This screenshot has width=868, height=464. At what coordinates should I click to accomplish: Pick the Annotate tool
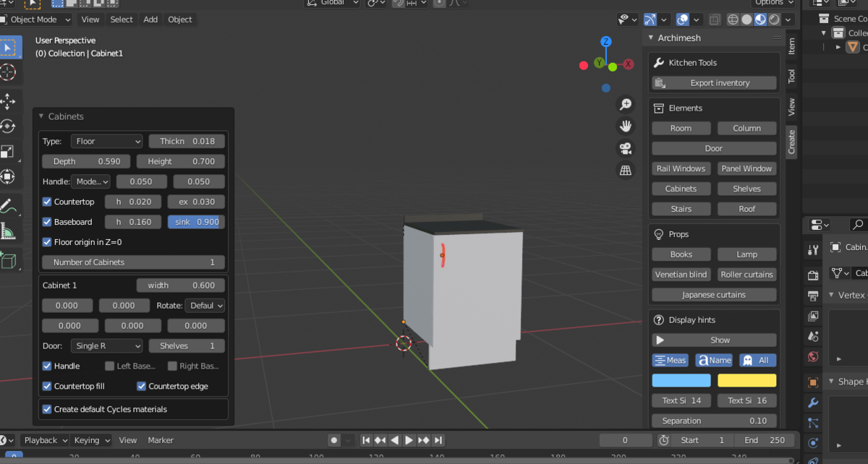(8, 207)
